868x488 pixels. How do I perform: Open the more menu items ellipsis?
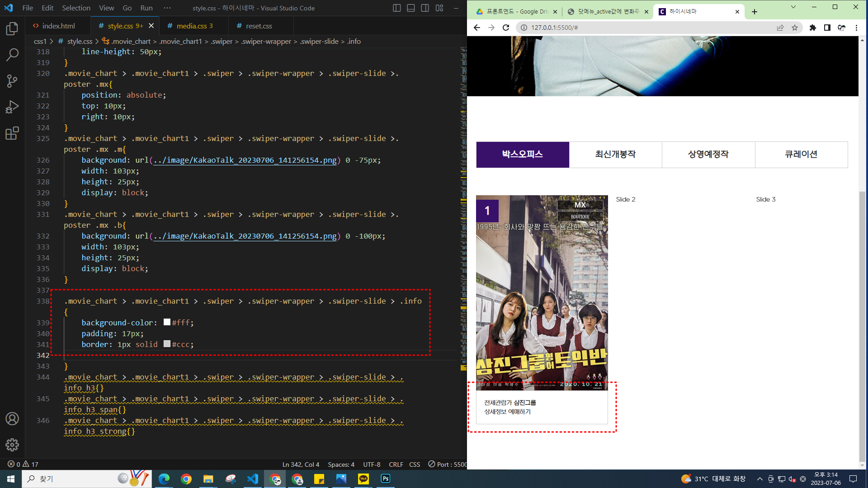click(x=167, y=8)
